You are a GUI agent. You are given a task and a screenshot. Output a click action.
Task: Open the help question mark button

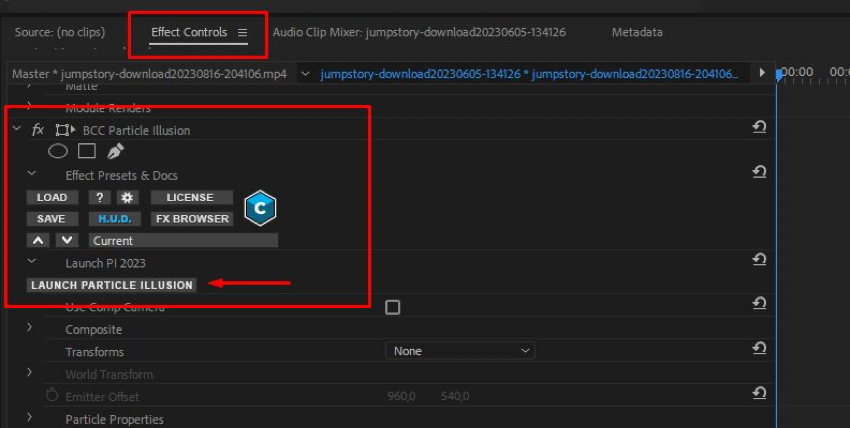(x=100, y=197)
